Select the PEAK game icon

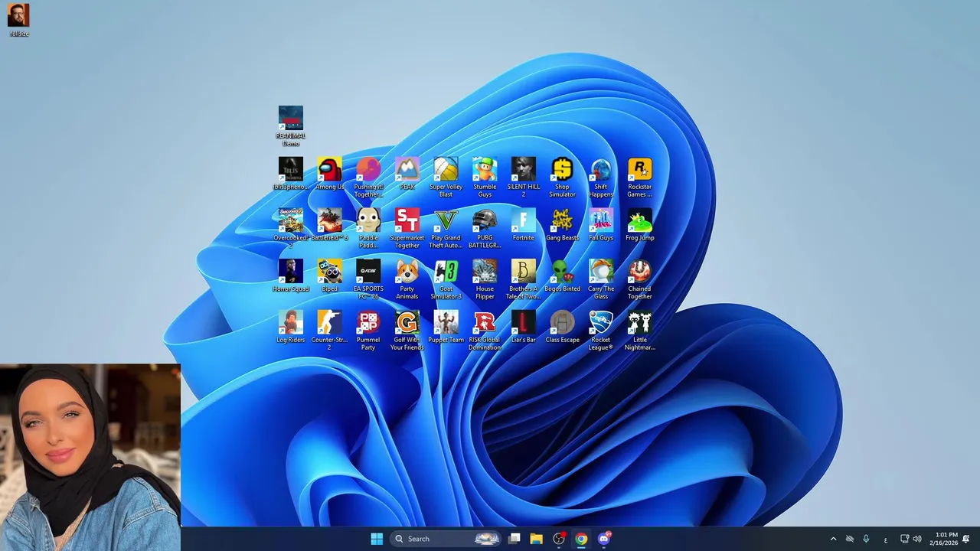(407, 174)
